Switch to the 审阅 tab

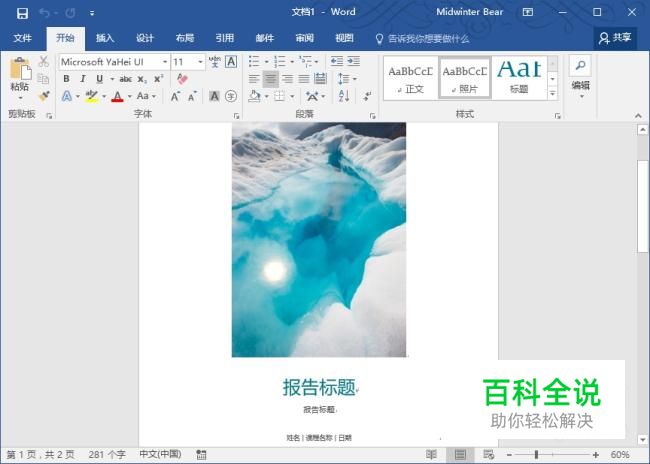[x=305, y=38]
